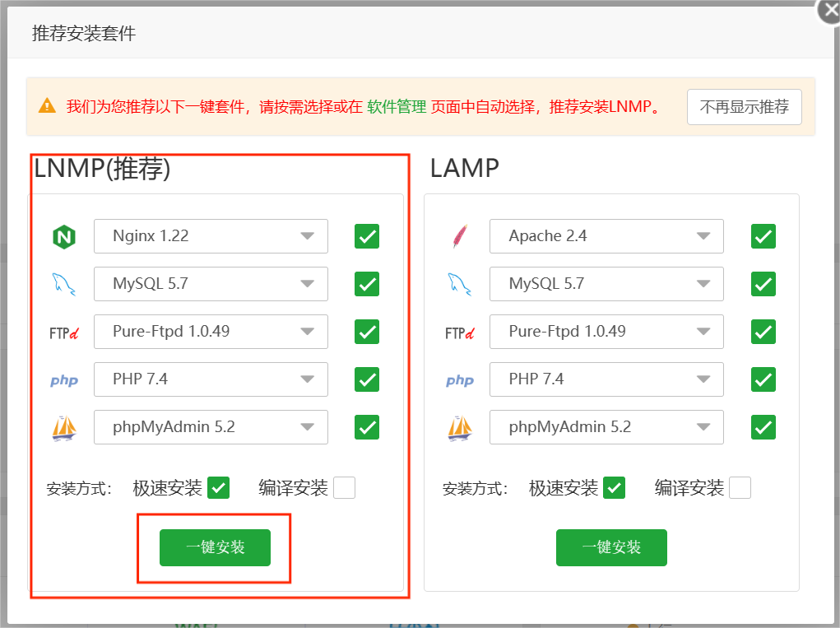Image resolution: width=840 pixels, height=628 pixels.
Task: Click the phpMyAdmin sailboat icon in LAMP
Action: [x=460, y=428]
